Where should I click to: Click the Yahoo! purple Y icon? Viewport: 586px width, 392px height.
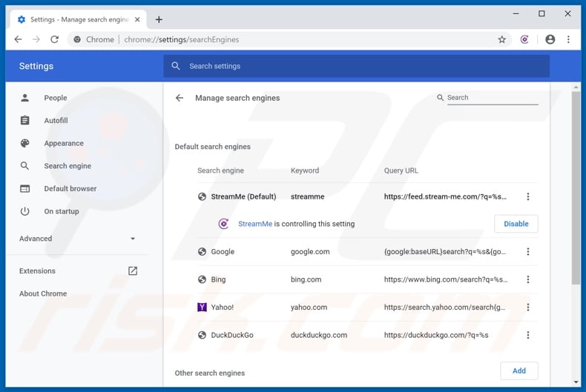(x=202, y=308)
